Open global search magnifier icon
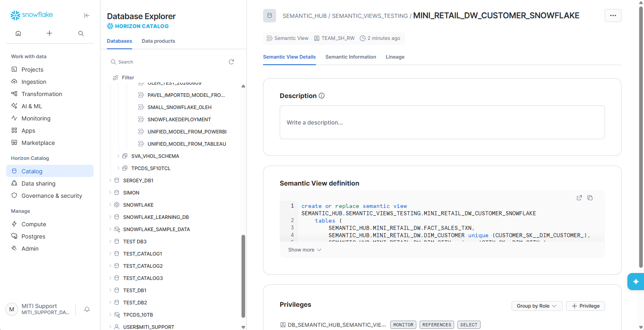 pyautogui.click(x=81, y=33)
